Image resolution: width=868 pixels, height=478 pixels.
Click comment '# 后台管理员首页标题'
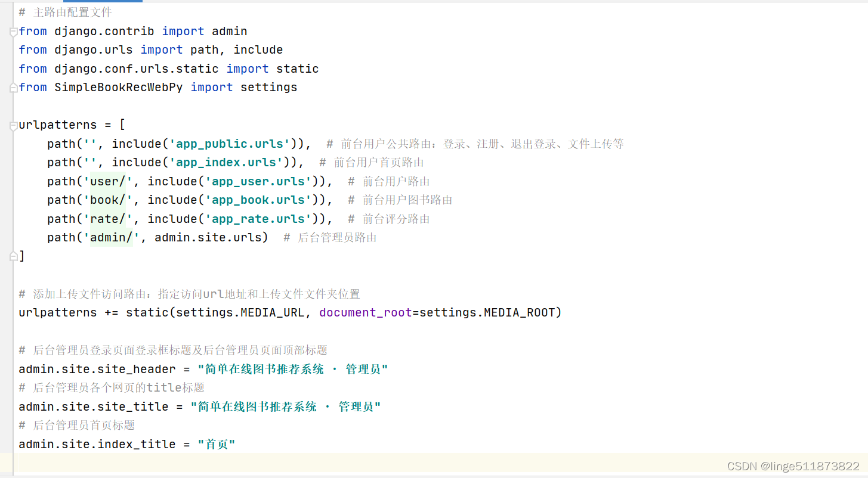(x=77, y=425)
